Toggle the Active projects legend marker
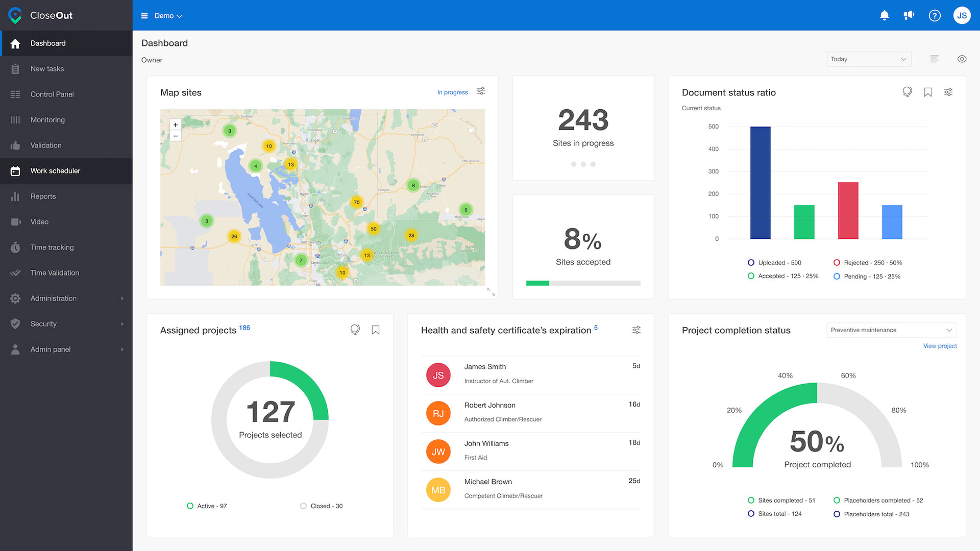 [190, 506]
